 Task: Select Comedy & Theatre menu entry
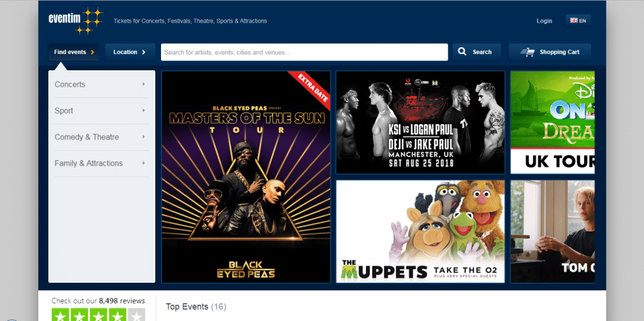tap(87, 137)
